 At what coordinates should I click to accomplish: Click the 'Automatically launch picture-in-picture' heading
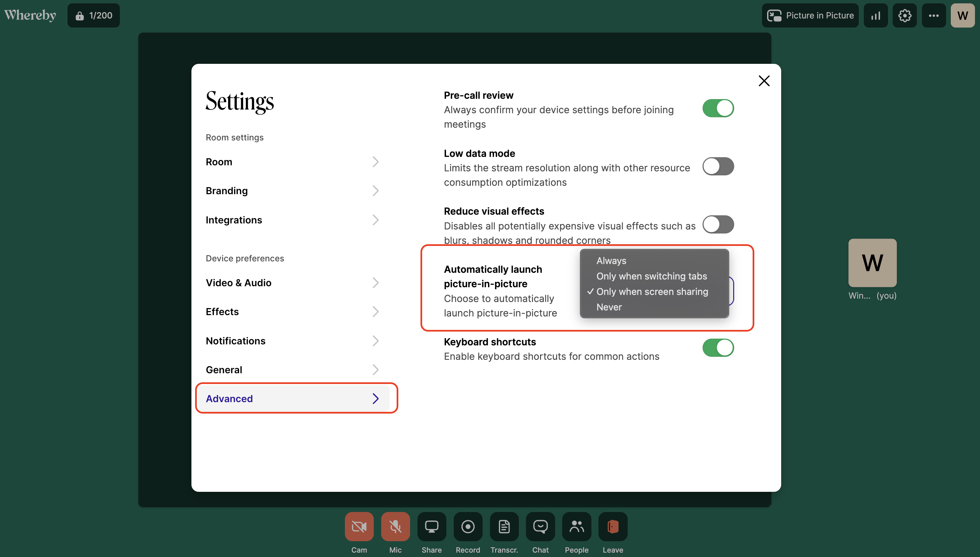coord(493,276)
